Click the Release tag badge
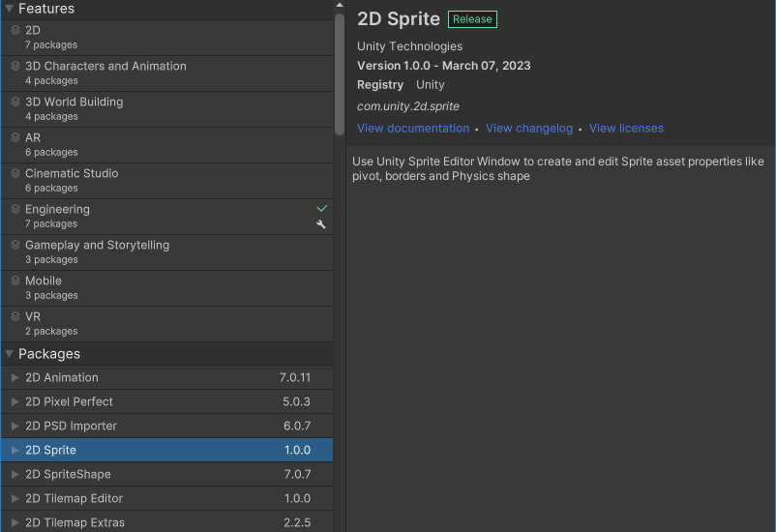This screenshot has width=776, height=532. [472, 19]
